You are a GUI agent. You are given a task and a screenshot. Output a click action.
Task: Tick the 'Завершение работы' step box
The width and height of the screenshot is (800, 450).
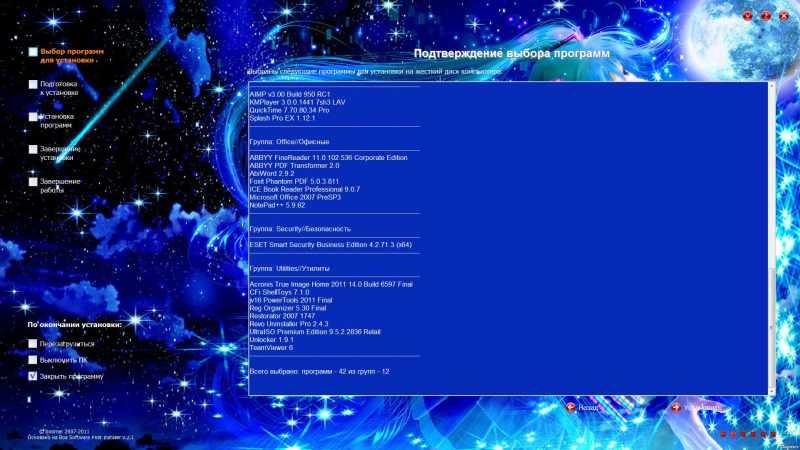33,182
